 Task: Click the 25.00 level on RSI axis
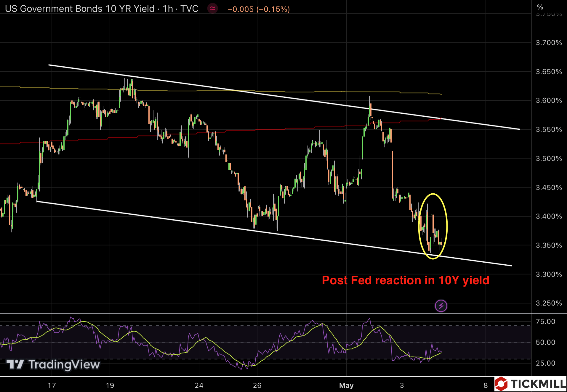point(545,363)
